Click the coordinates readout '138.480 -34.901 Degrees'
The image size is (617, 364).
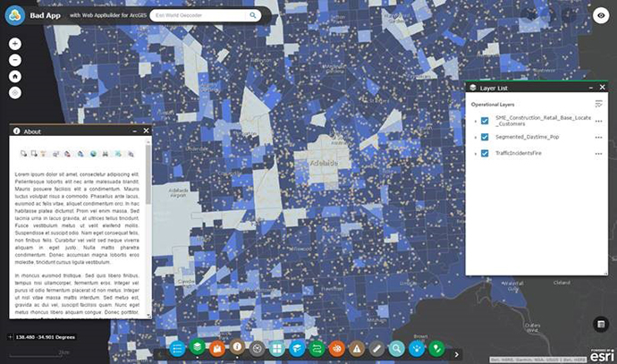click(x=46, y=337)
